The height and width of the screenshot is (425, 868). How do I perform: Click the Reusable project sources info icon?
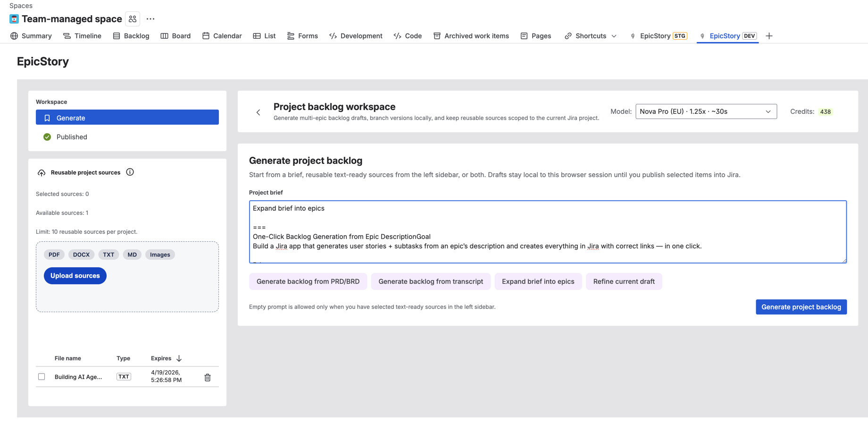130,172
